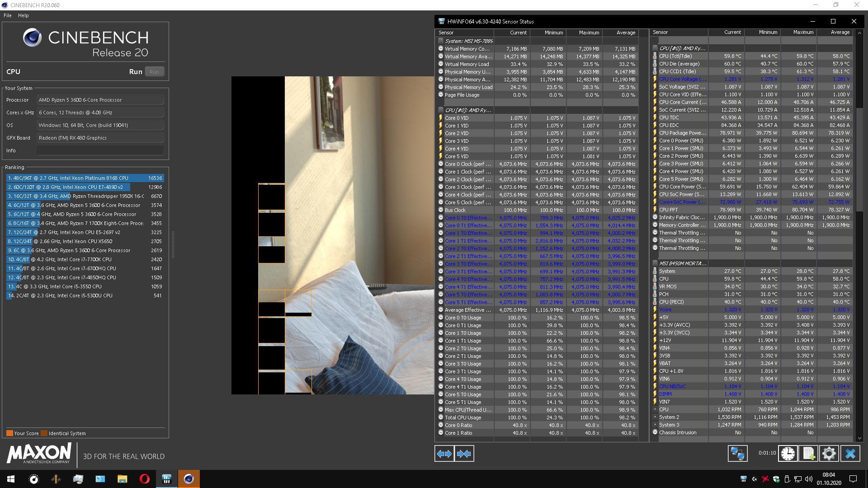868x488 pixels.
Task: Select ranking entry Intel Xeon Platinum 8168
Action: point(85,178)
